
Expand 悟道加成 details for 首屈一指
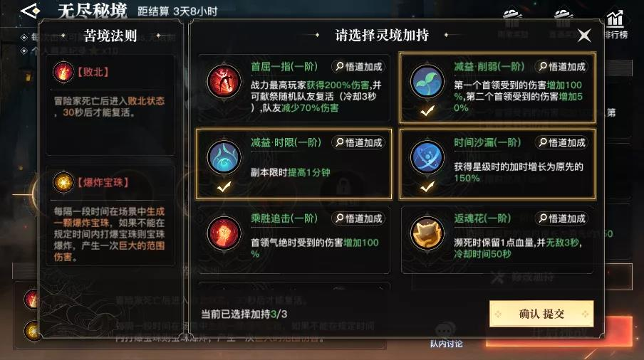click(358, 66)
